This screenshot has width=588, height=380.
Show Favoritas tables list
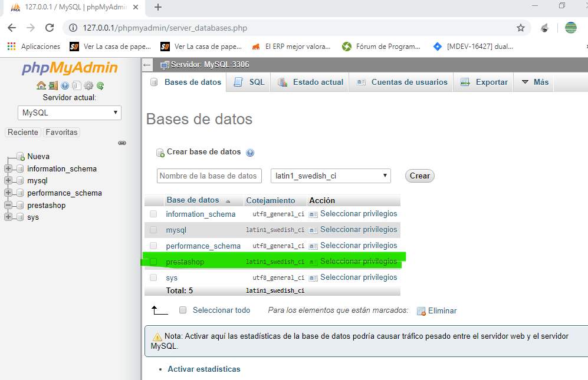pos(61,133)
